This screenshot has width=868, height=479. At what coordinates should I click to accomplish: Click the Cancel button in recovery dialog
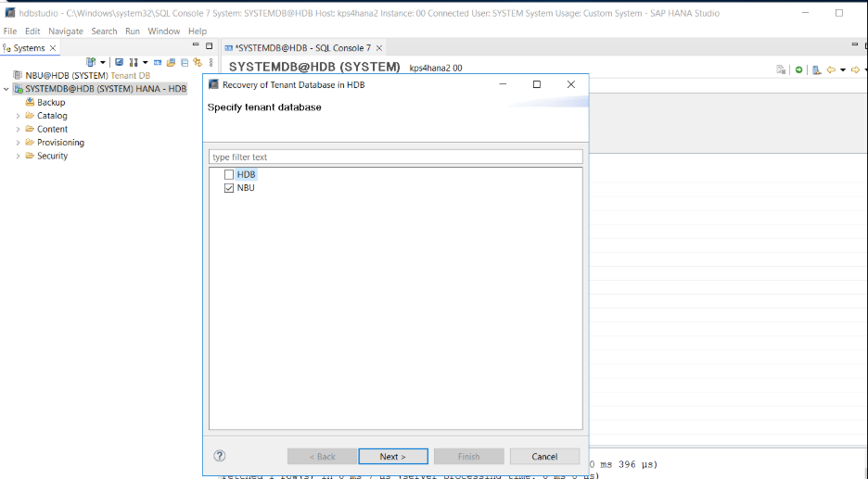coord(544,457)
